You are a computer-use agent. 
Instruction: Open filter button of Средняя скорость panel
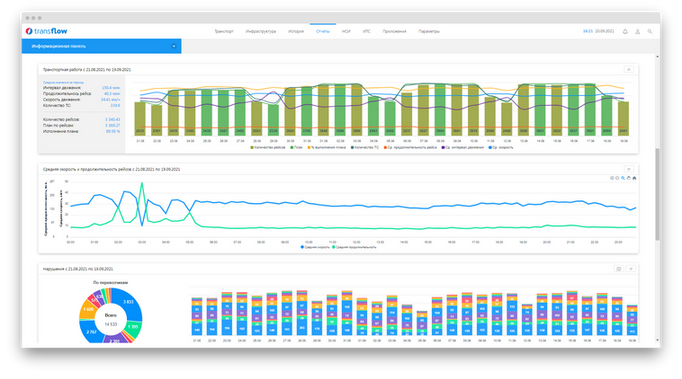click(629, 169)
